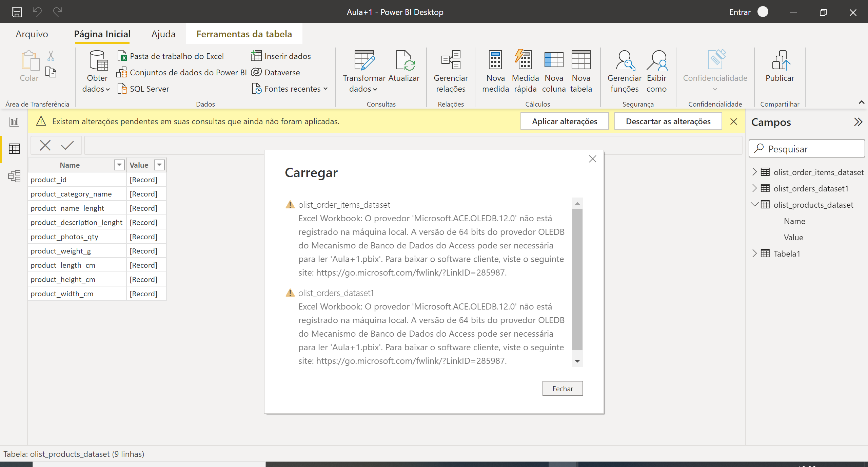Click Fechar in Carregar dialog
868x467 pixels.
point(563,388)
